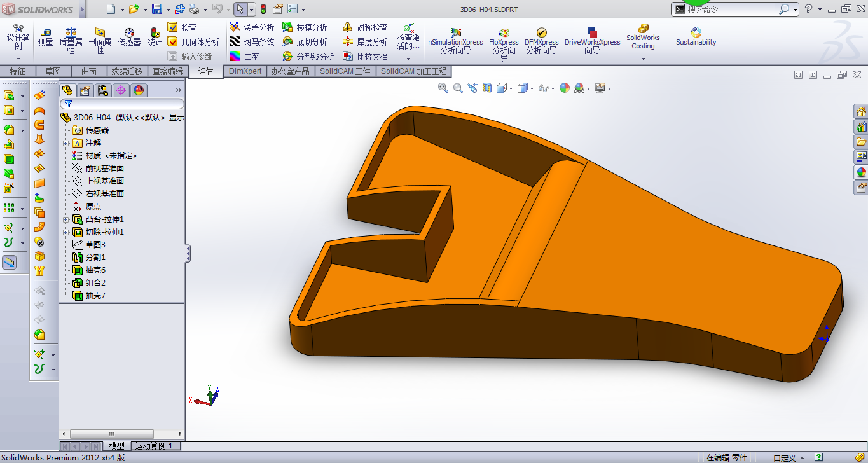Viewport: 868px width, 463px height.
Task: Open the Appearances task pane color ball tab
Action: (861, 172)
